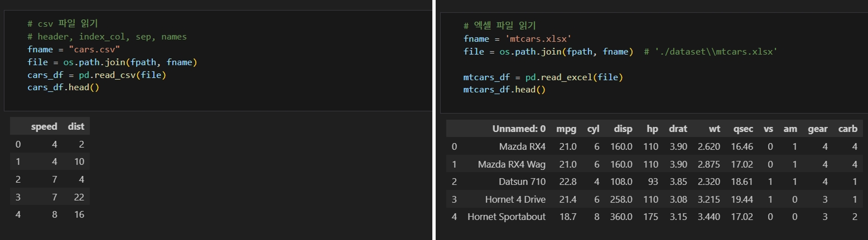Click the dist value 22 cell

79,197
